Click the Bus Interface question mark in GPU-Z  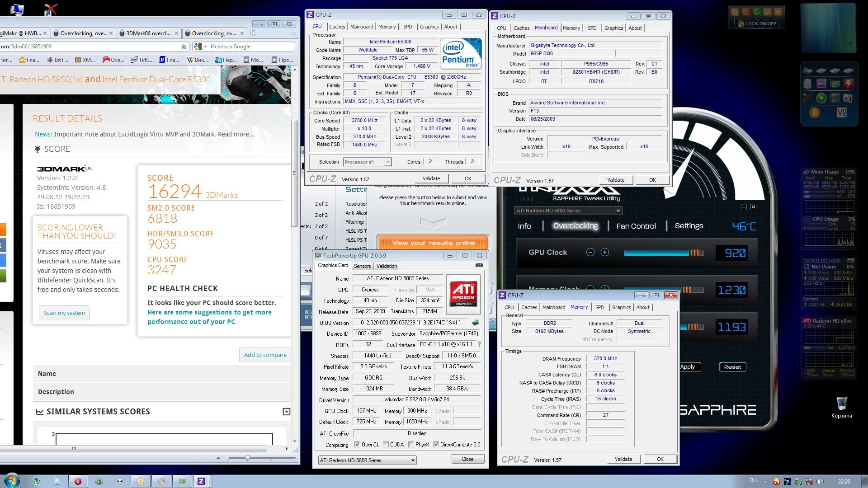pos(479,344)
